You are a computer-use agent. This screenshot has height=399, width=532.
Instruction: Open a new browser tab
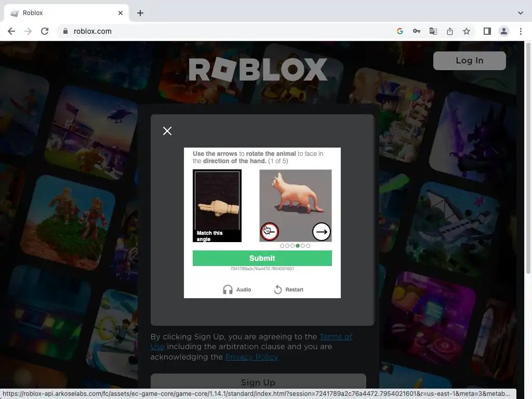140,13
